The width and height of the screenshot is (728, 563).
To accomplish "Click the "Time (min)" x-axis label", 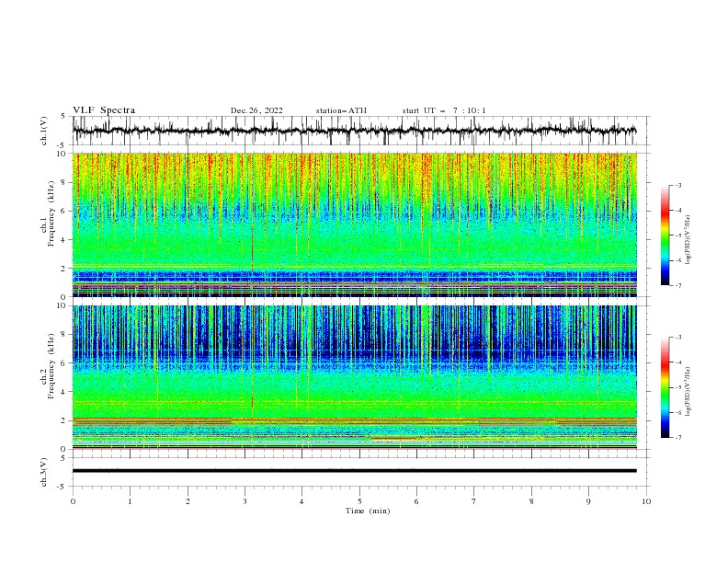I will point(368,511).
